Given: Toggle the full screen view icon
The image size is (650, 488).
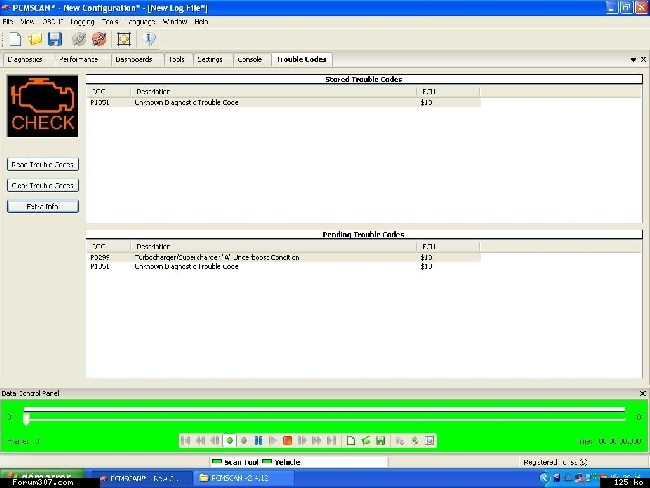Looking at the screenshot, I should pyautogui.click(x=124, y=39).
